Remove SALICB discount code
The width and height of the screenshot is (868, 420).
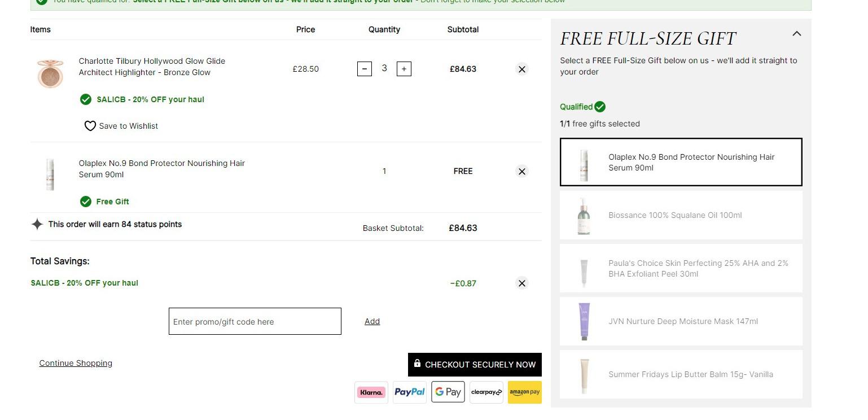[x=522, y=283]
